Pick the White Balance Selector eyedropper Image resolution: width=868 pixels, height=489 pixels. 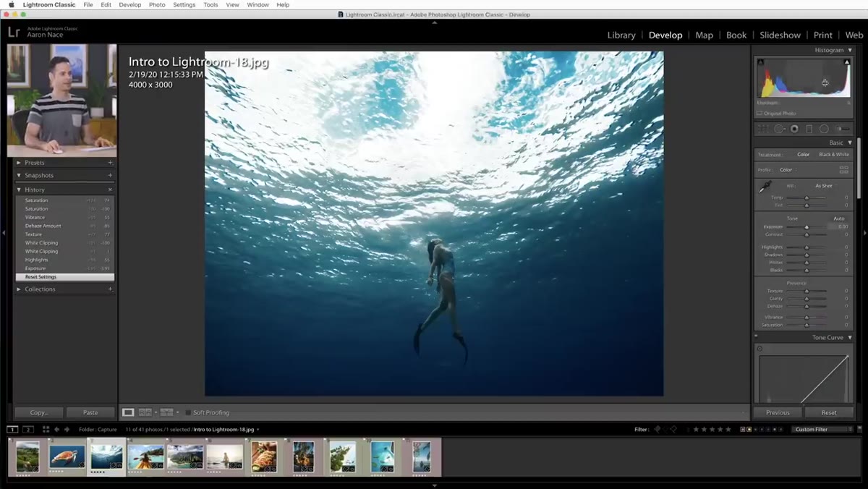pos(765,187)
